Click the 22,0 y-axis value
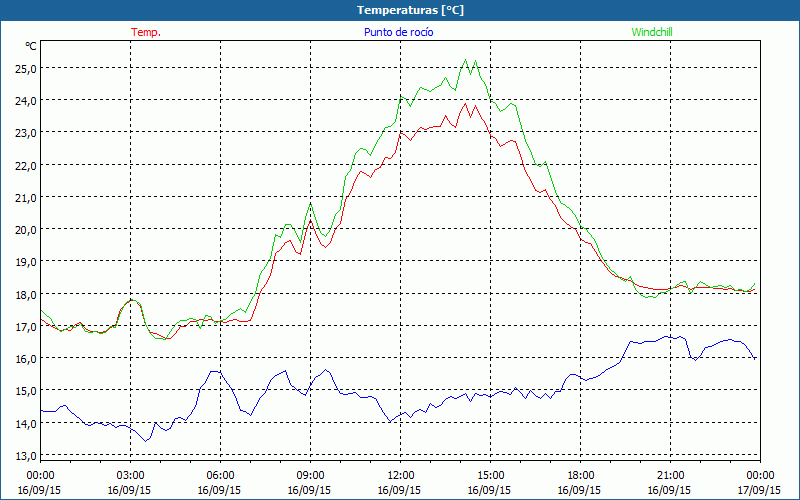The height and width of the screenshot is (500, 800). (x=26, y=165)
